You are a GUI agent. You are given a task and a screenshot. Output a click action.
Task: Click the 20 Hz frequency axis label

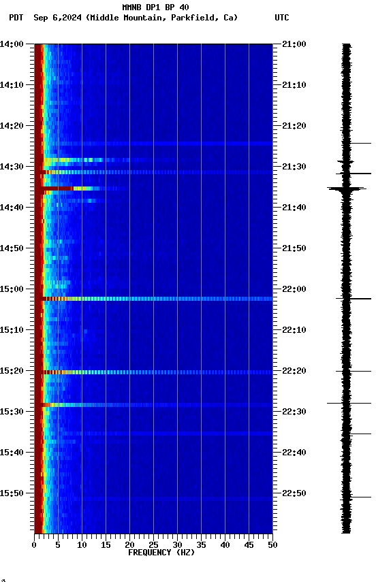(x=129, y=545)
